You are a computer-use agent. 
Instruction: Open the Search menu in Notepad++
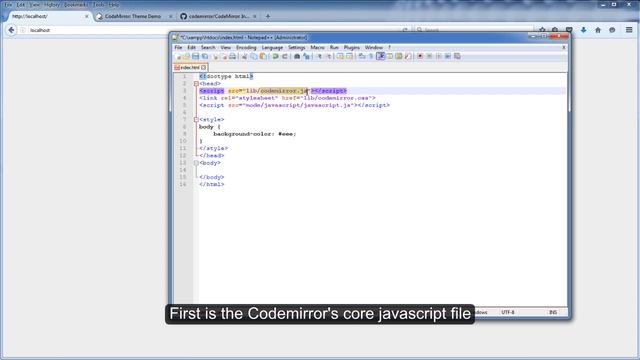click(208, 48)
